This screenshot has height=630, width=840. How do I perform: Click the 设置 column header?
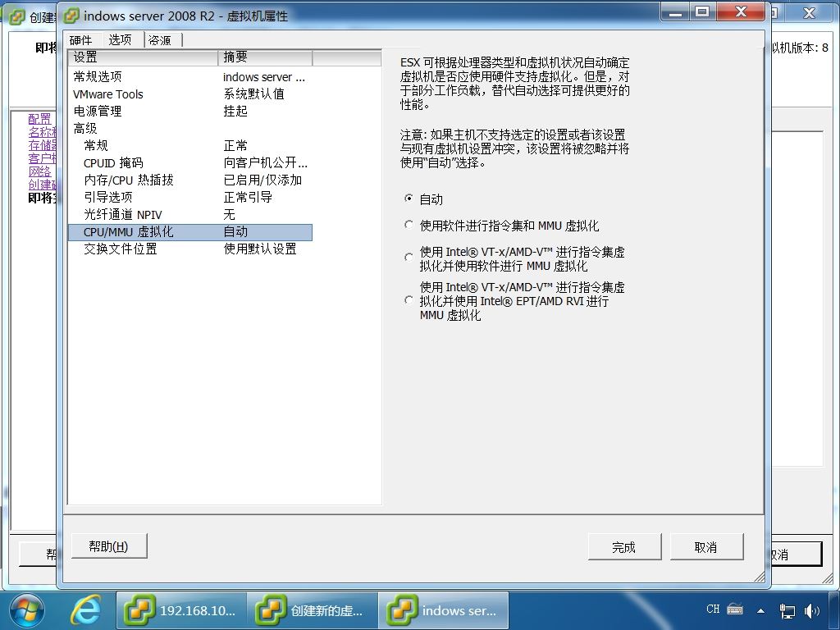point(144,57)
